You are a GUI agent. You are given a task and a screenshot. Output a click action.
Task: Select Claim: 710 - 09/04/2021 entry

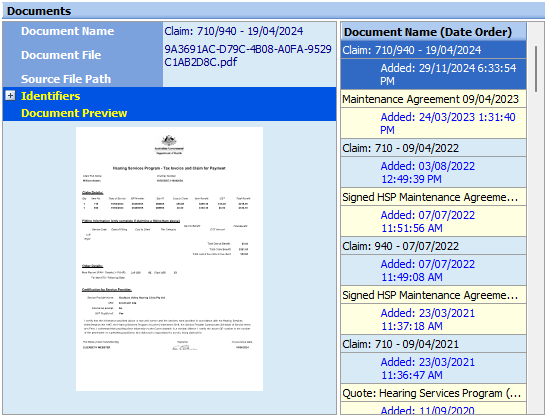click(x=434, y=344)
